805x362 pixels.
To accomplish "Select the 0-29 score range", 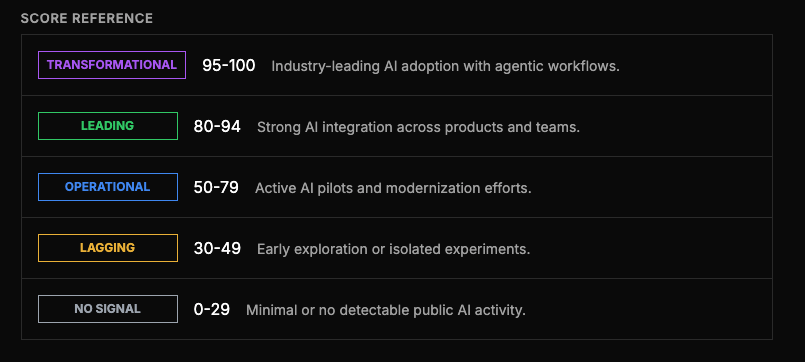I will (x=212, y=310).
